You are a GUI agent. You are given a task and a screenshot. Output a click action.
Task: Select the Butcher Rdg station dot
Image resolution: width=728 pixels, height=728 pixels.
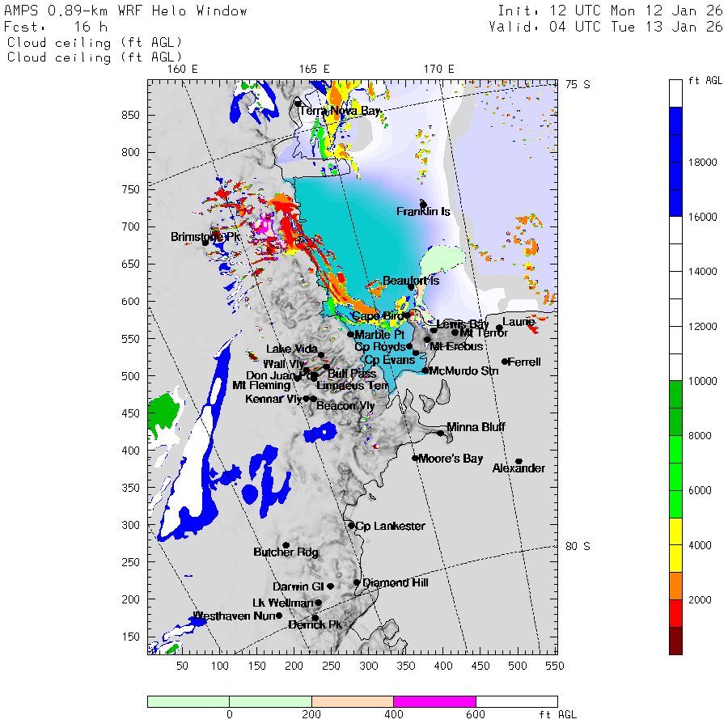pos(286,545)
